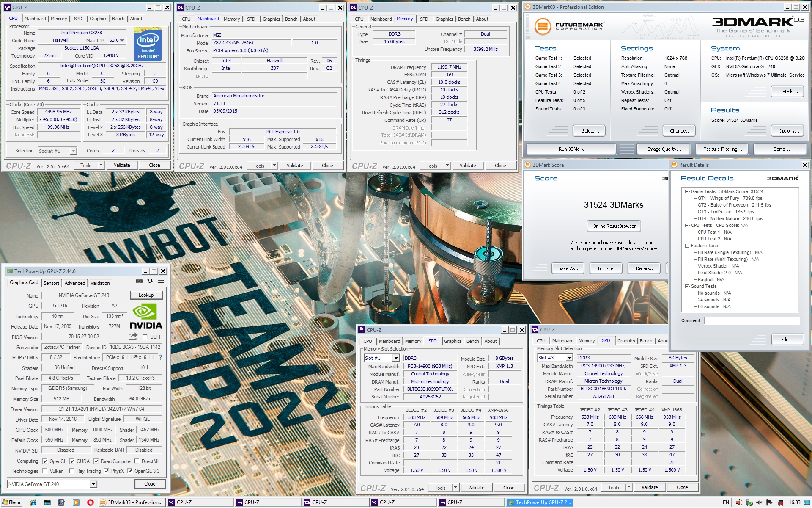Toggle the Vulkan checkbox
The width and height of the screenshot is (812, 508).
[45, 471]
